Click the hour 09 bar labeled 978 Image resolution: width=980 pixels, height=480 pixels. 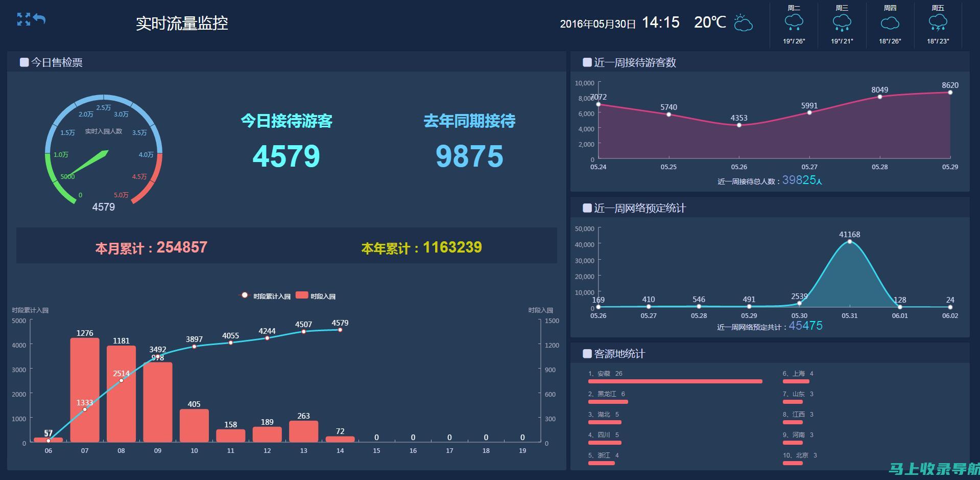[x=158, y=402]
